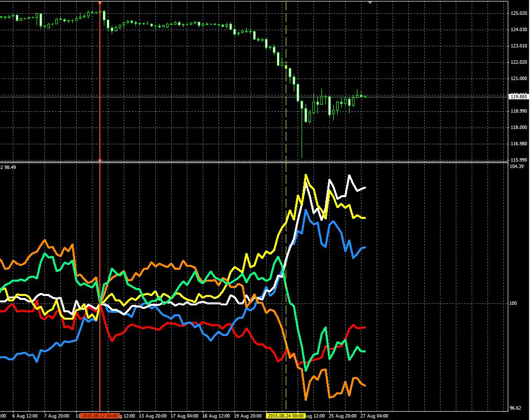Select the 96.62 indicator scale minimum label
The image size is (530, 420).
point(516,408)
